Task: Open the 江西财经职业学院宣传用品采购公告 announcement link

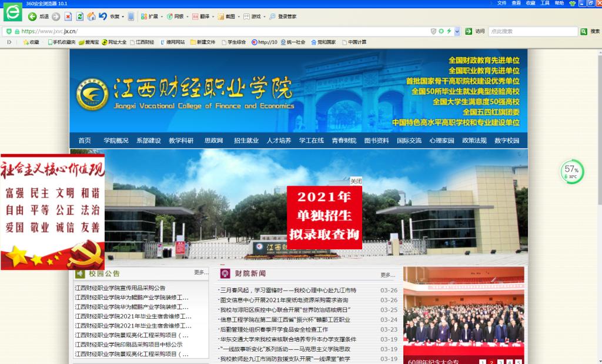Action: click(x=120, y=288)
